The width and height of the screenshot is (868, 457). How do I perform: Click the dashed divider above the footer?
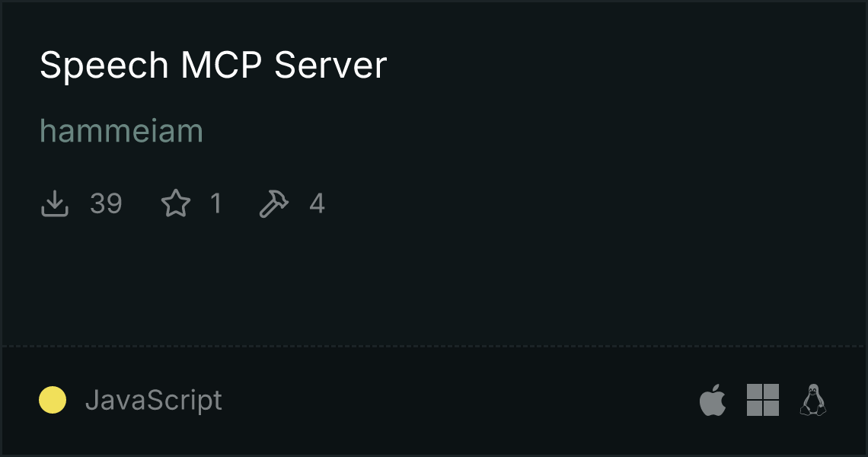(x=434, y=347)
